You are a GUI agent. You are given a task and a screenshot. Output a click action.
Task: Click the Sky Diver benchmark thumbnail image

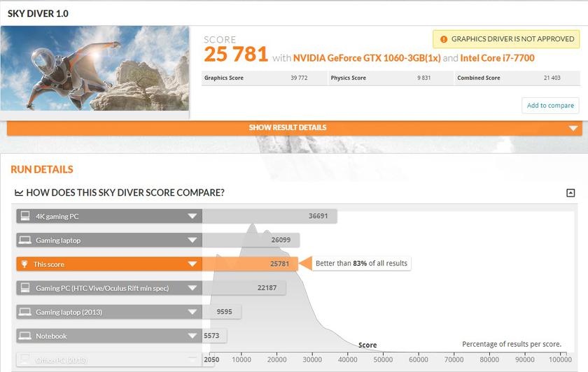[94, 69]
